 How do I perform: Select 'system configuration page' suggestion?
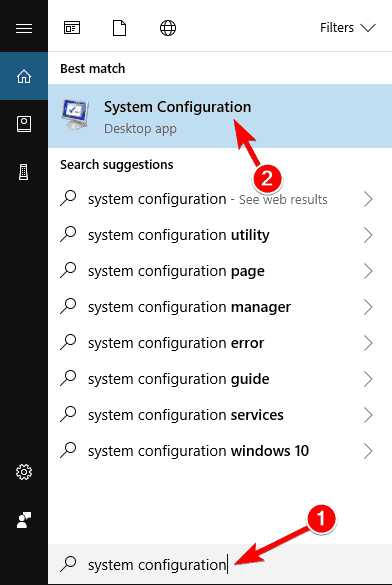(220, 271)
